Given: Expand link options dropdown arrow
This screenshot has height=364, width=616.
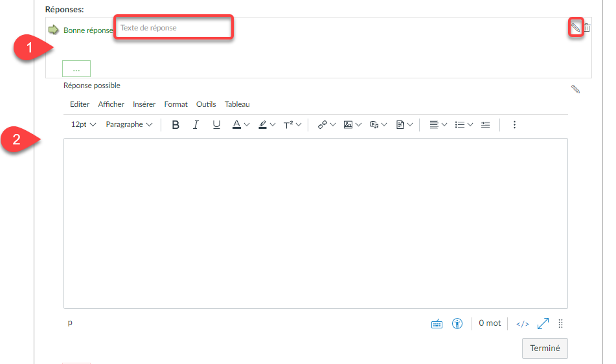Looking at the screenshot, I should [333, 124].
